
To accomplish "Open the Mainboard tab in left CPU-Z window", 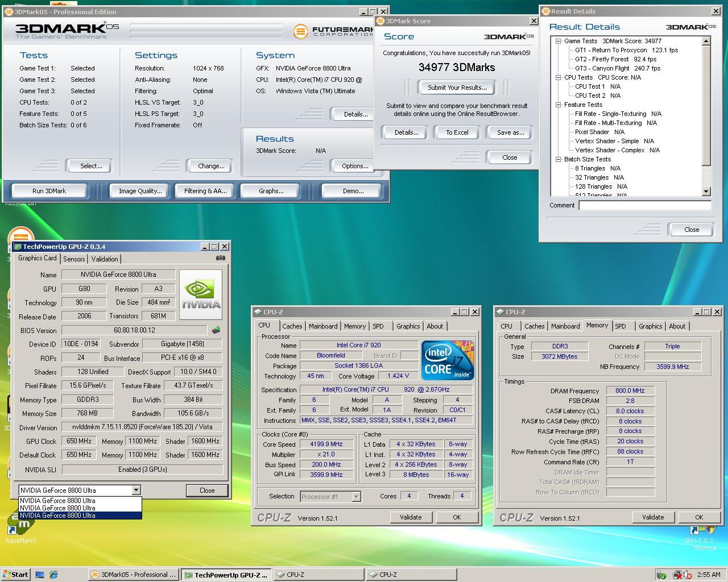I will [323, 326].
